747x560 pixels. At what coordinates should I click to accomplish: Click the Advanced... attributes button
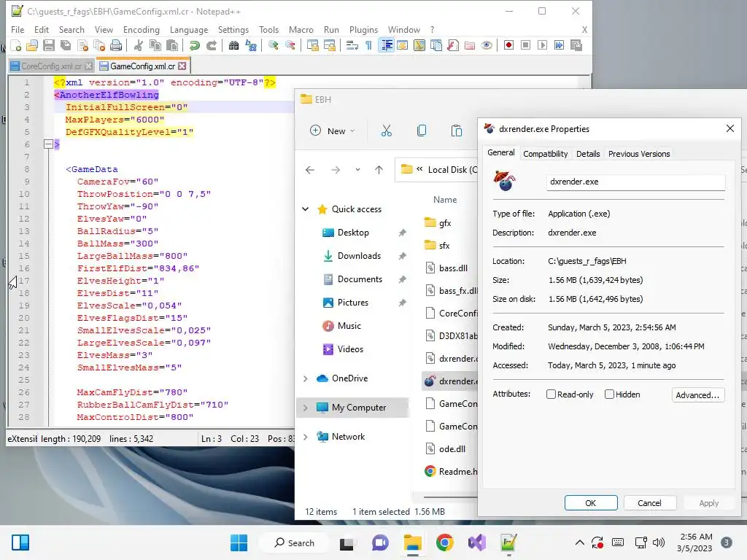pos(698,394)
